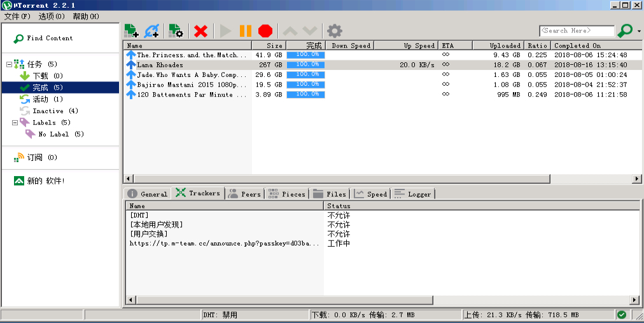Open the 文件(F) menu
The height and width of the screenshot is (323, 644).
(x=17, y=17)
